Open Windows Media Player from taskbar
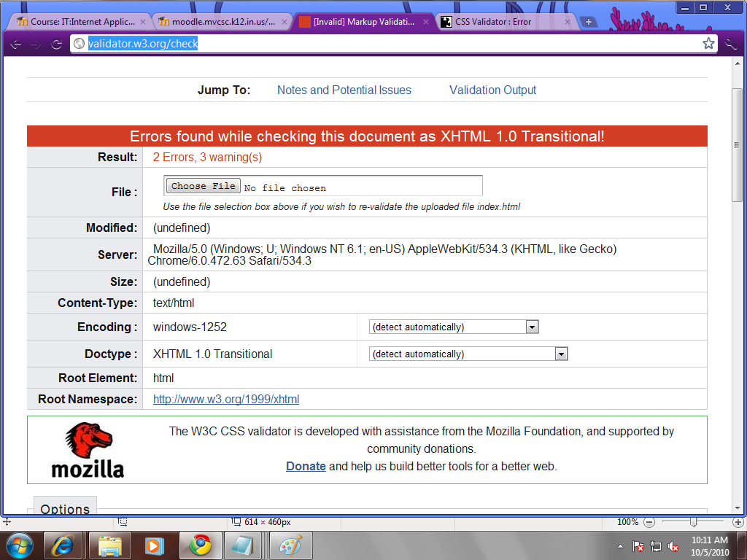This screenshot has height=560, width=747. point(154,545)
